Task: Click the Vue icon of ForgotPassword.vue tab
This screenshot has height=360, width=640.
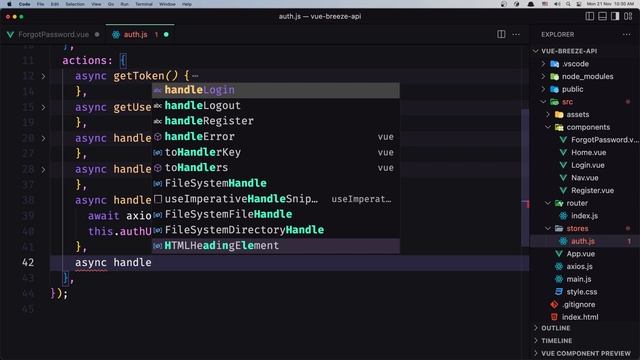Action: [x=10, y=35]
